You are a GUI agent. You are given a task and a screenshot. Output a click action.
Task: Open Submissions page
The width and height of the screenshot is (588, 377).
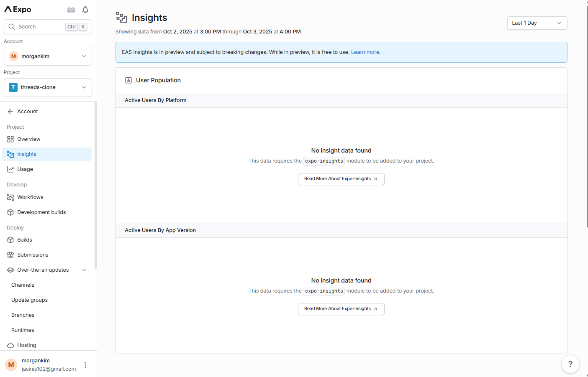click(x=47, y=255)
